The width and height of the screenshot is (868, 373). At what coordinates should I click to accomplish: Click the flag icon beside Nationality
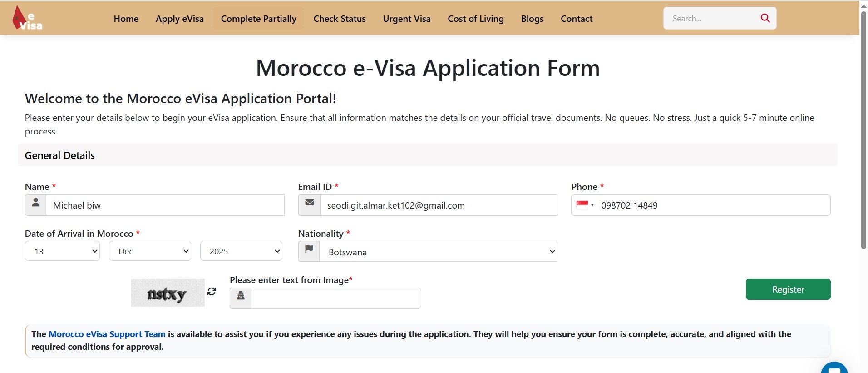[309, 251]
